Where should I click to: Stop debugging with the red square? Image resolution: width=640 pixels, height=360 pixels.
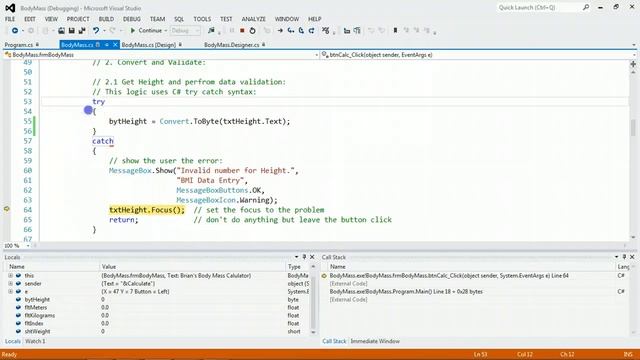click(242, 31)
